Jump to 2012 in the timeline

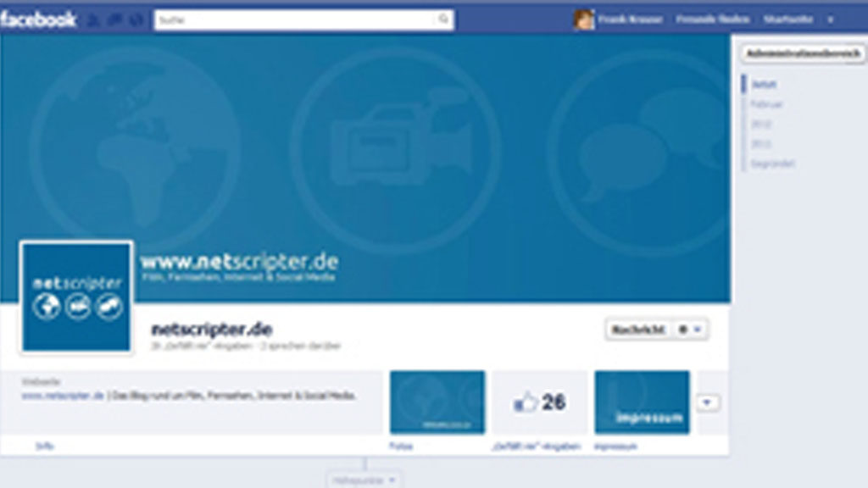point(760,124)
